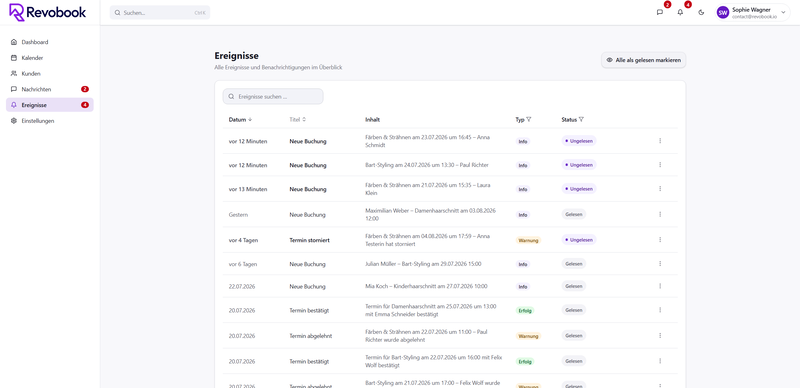Open Einstellungen in sidebar
Screen dimensions: 800x388
[x=49, y=121]
